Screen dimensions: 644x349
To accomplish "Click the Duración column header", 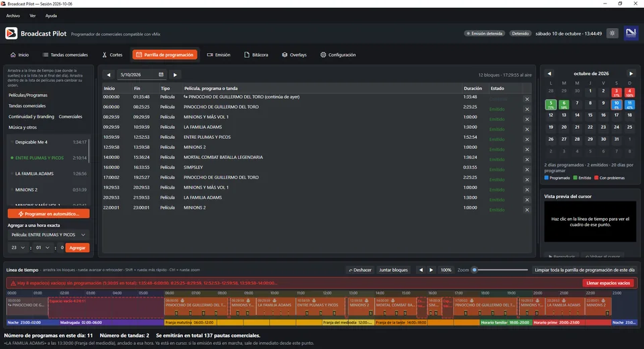I will 473,89.
